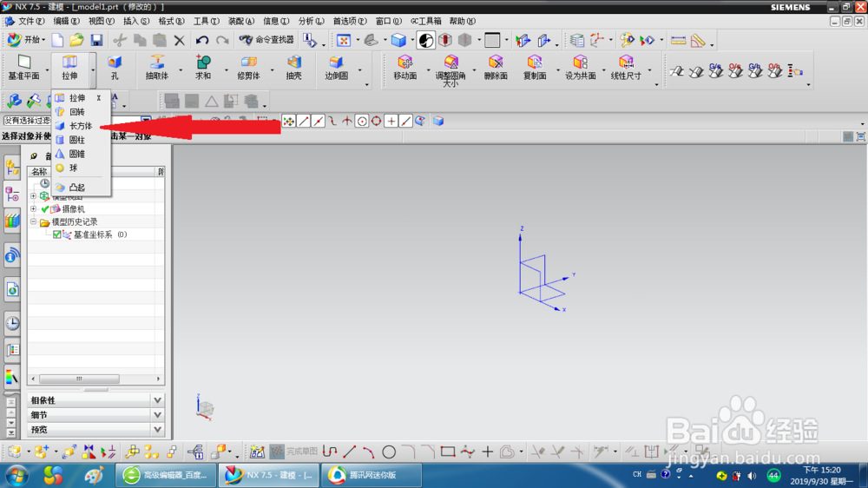868x488 pixels.
Task: Select 长方体 (block) from the dropdown list
Action: 81,126
